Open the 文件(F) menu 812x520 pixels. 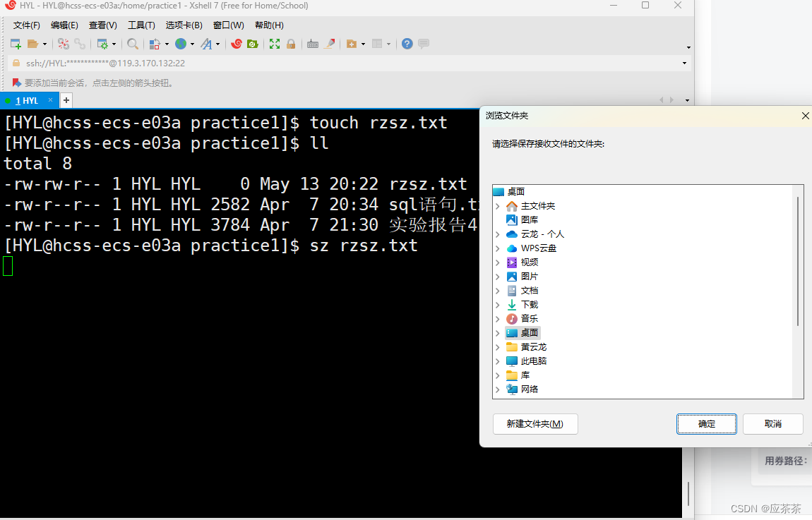[x=26, y=25]
